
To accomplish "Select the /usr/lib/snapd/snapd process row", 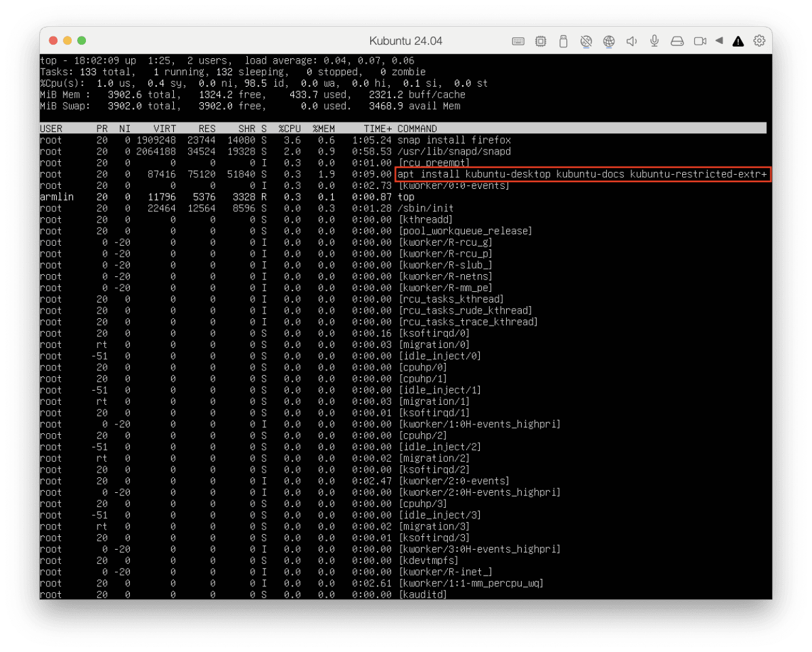I will click(403, 152).
